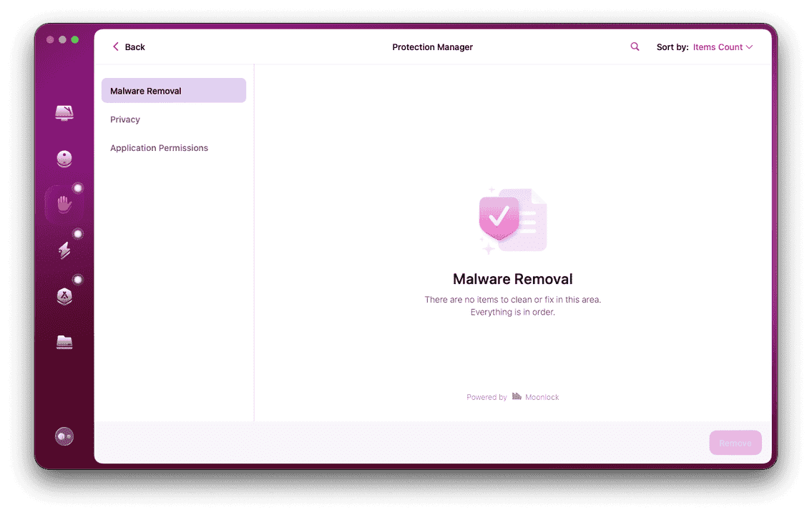Open the Applications manager icon
The image size is (812, 515).
(x=63, y=295)
